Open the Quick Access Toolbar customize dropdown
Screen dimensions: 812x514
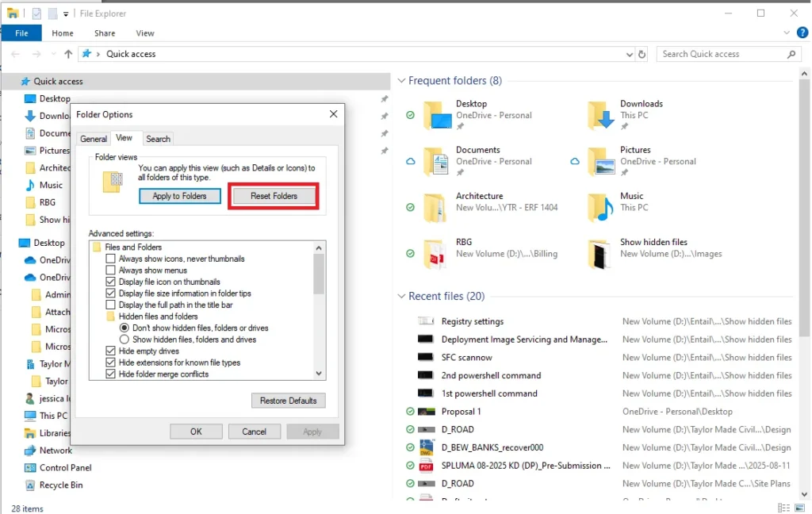click(66, 13)
